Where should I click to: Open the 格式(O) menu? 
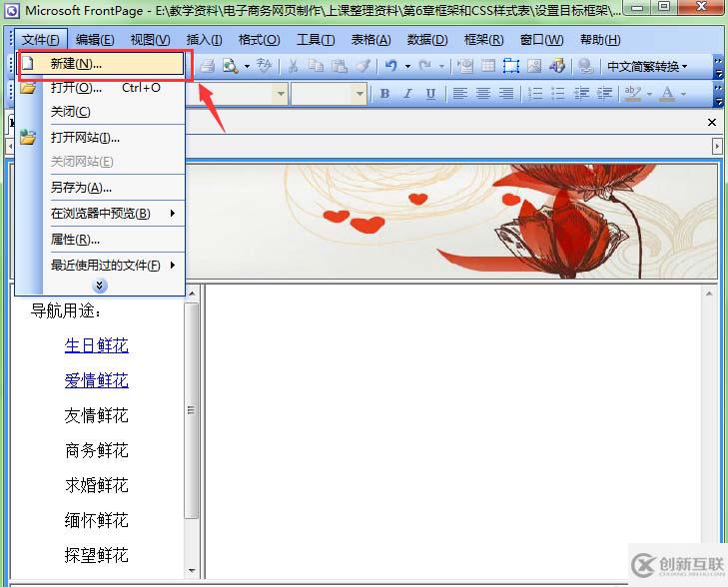click(259, 40)
